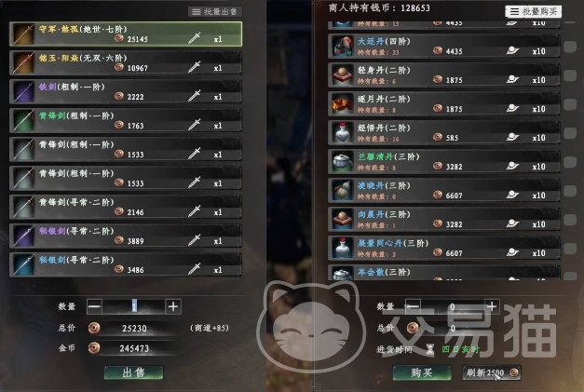Image resolution: width=584 pixels, height=392 pixels.
Task: Select the 凌晓丹 gourd icon
Action: (342, 190)
